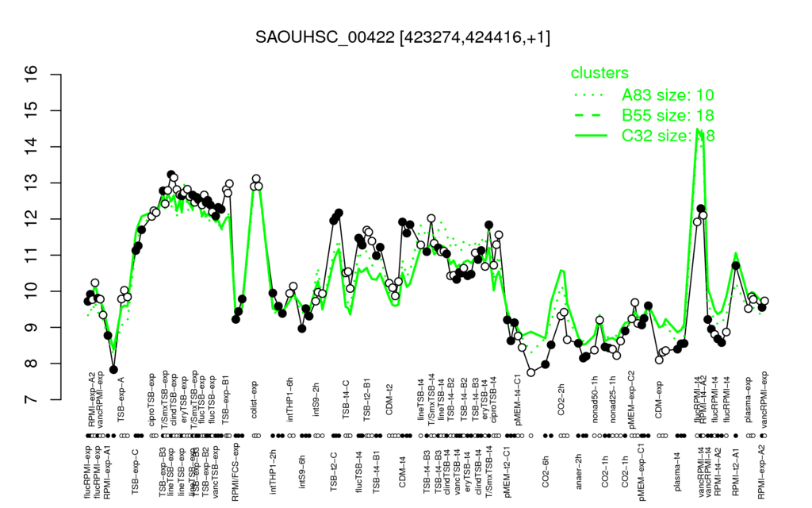Click the 'plasma-exp' condition label

pyautogui.click(x=749, y=401)
